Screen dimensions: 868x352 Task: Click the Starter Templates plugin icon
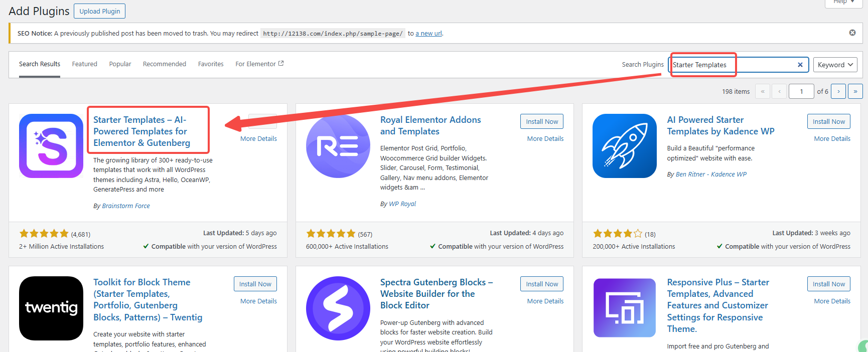coord(51,146)
